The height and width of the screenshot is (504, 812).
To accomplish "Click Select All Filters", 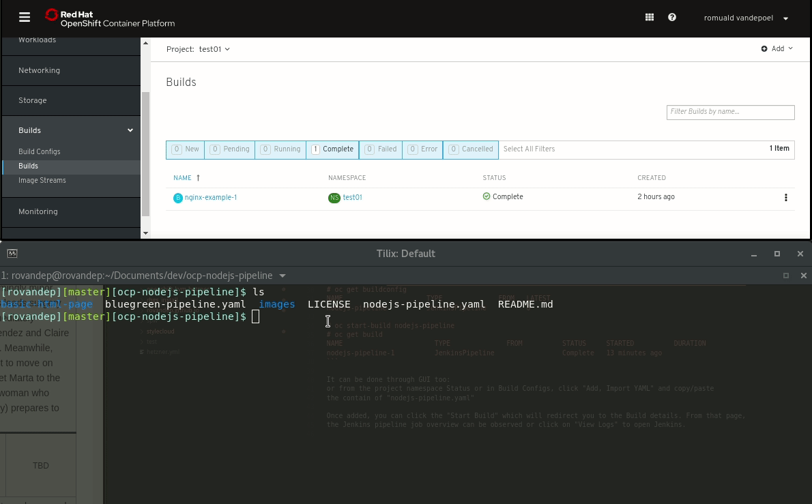I will [x=529, y=149].
